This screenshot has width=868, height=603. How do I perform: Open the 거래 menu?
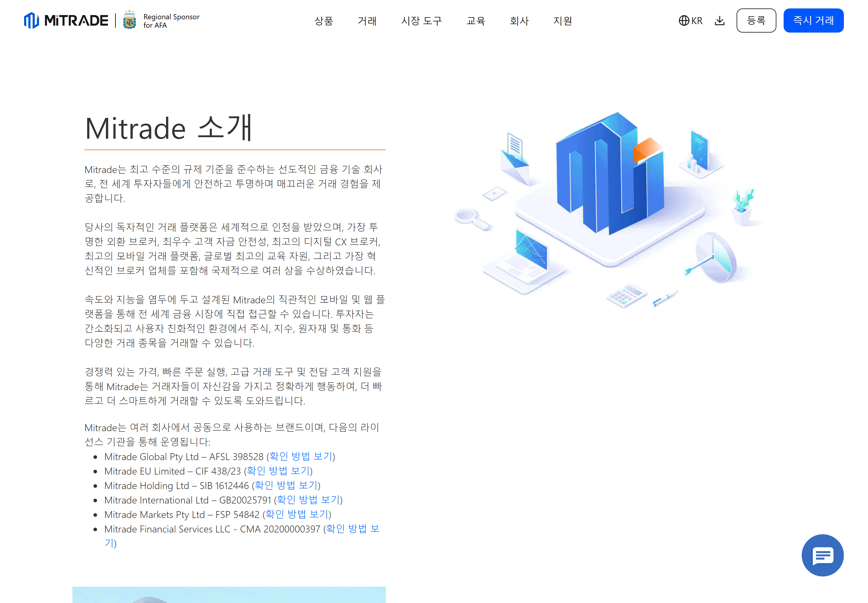(x=367, y=21)
